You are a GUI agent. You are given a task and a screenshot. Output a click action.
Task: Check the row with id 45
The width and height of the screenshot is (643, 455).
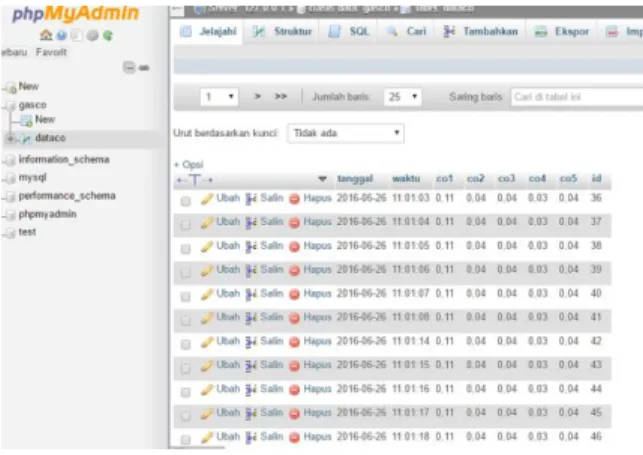186,416
